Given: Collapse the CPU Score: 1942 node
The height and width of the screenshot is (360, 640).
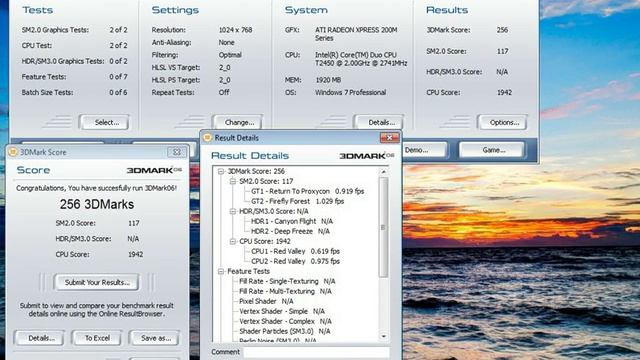Looking at the screenshot, I should (x=233, y=242).
